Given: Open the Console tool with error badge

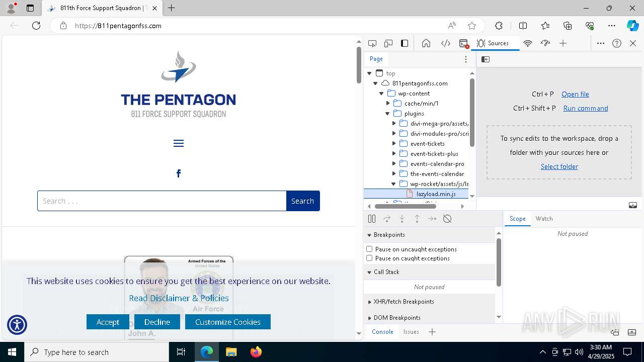Looking at the screenshot, I should click(464, 43).
